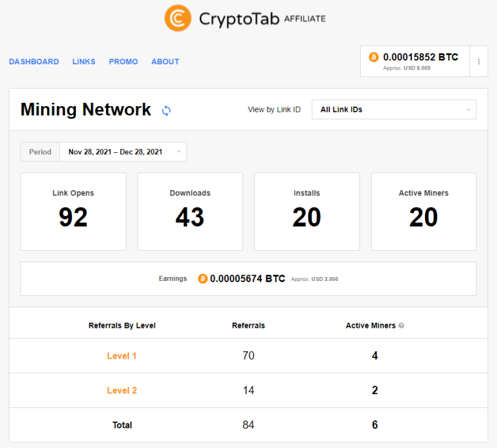This screenshot has height=448, width=497.
Task: Click the Level 2 referrals value 14
Action: coord(248,390)
